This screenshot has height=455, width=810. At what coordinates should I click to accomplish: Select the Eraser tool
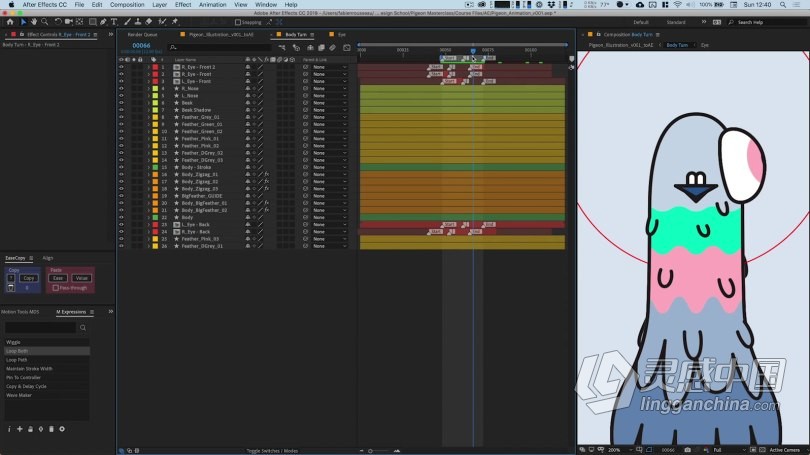[x=149, y=22]
